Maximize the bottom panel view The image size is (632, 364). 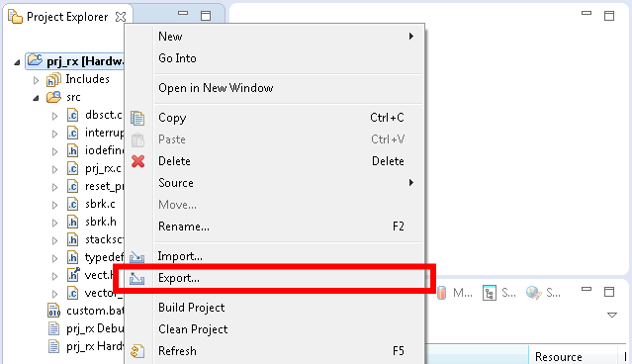pyautogui.click(x=609, y=292)
